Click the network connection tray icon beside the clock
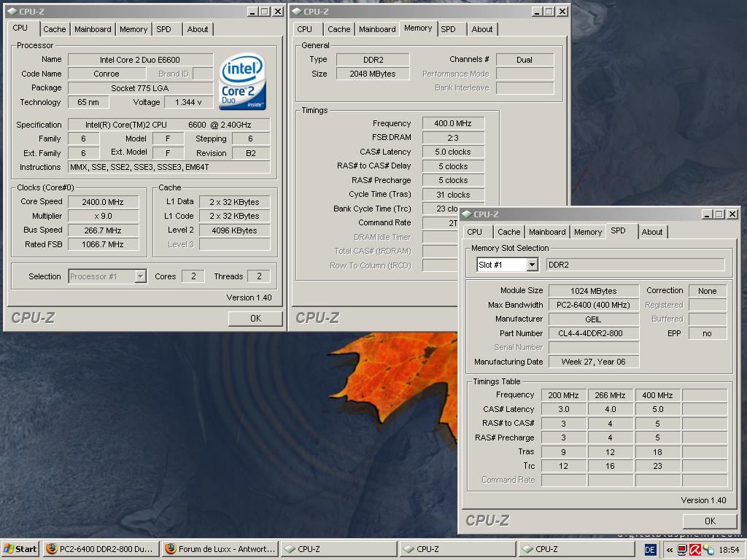The width and height of the screenshot is (747, 560). click(x=708, y=550)
